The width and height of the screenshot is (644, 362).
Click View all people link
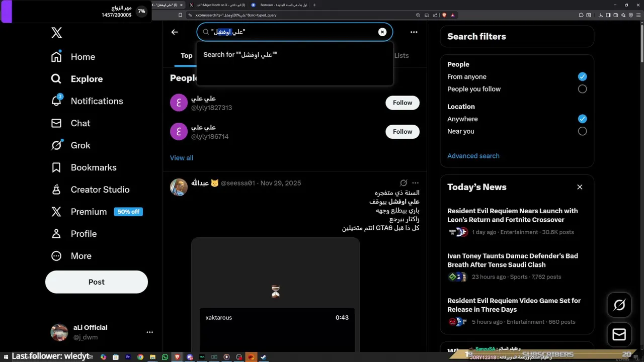coord(182,158)
